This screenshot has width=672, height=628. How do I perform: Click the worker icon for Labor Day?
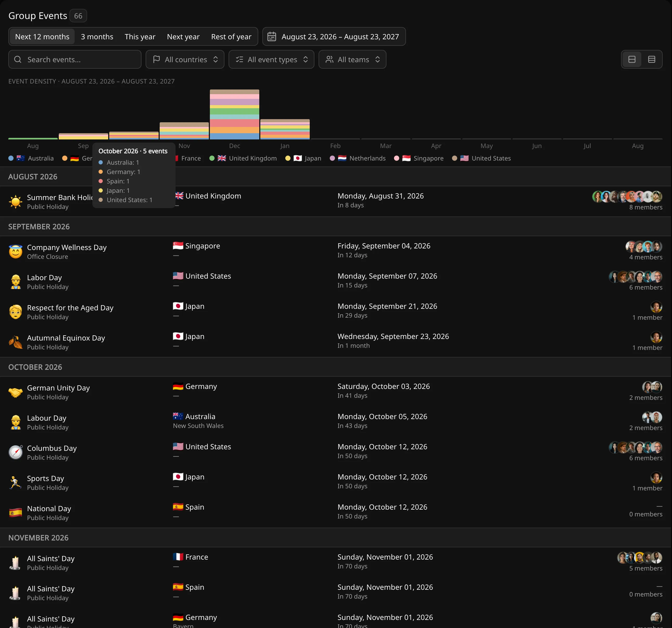[16, 282]
